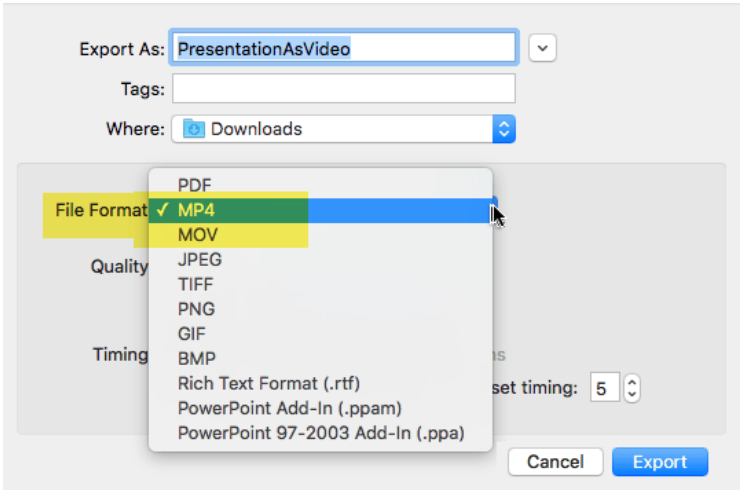The height and width of the screenshot is (492, 740).
Task: Click the timing seconds stepper arrows
Action: tap(631, 387)
